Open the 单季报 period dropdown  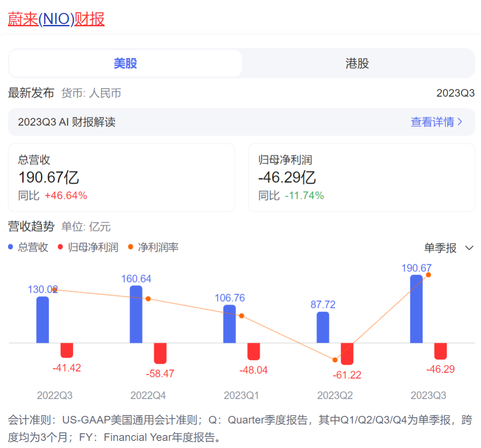click(x=449, y=248)
